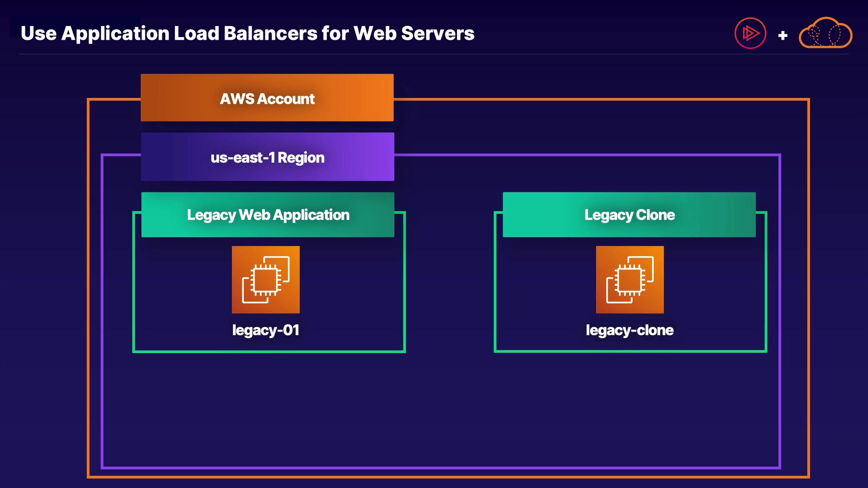Select the Legacy Clone header banner
The image size is (868, 488).
click(629, 215)
